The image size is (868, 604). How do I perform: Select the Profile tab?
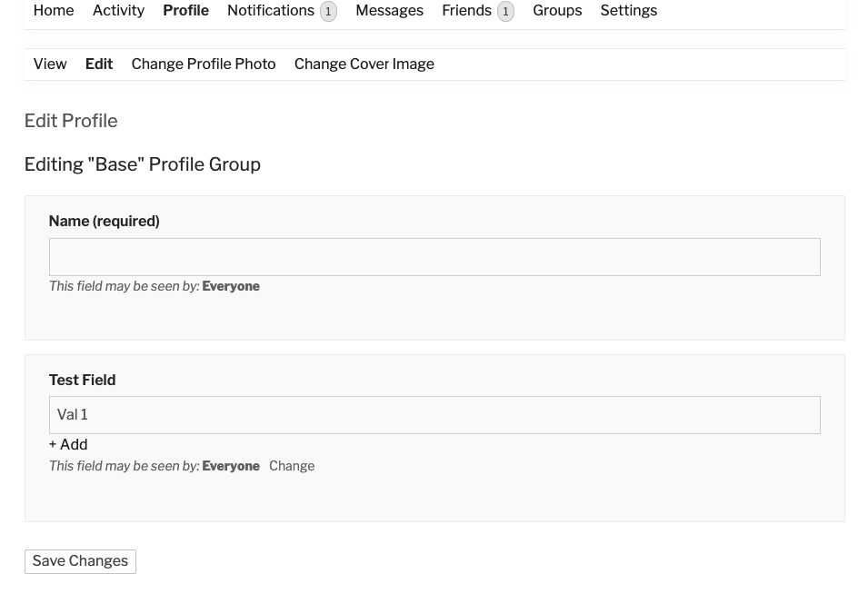point(185,11)
